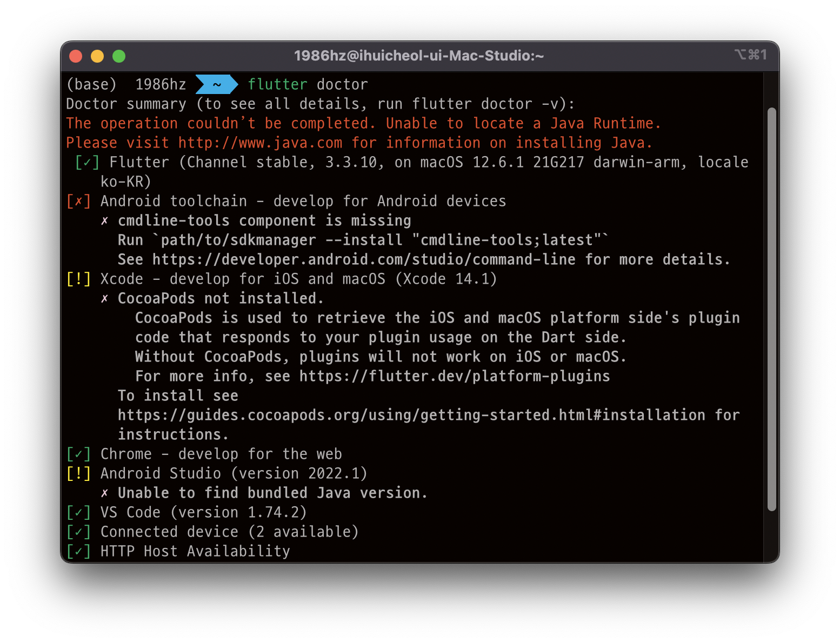
Task: Click '(base)' conda environment label
Action: click(91, 84)
